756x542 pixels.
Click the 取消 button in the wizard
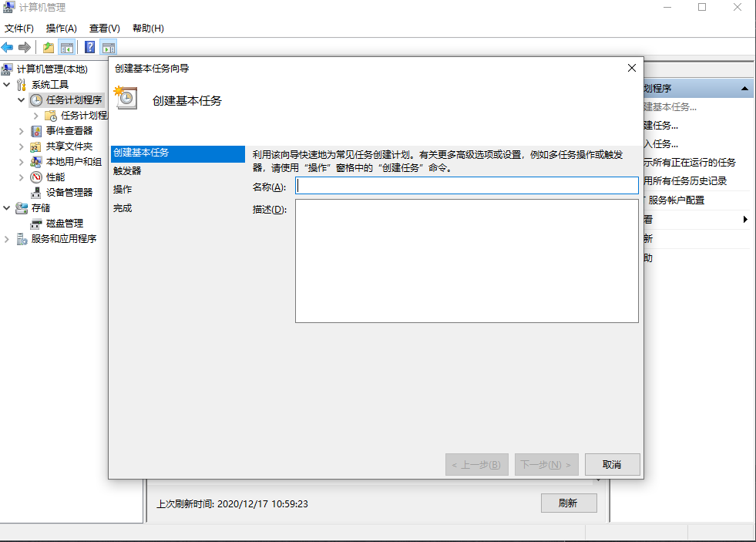click(x=612, y=464)
